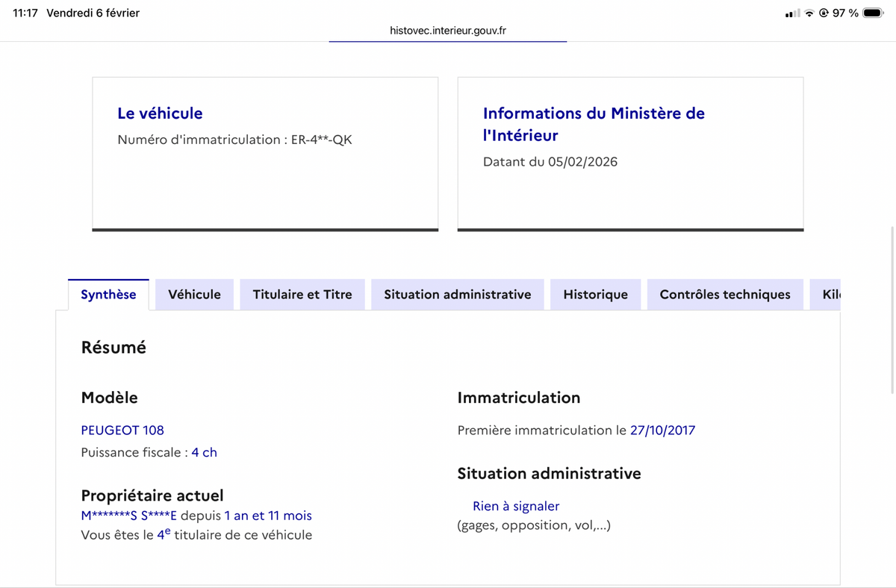The height and width of the screenshot is (588, 896).
Task: Switch to the Véhicule tab
Action: click(x=194, y=294)
